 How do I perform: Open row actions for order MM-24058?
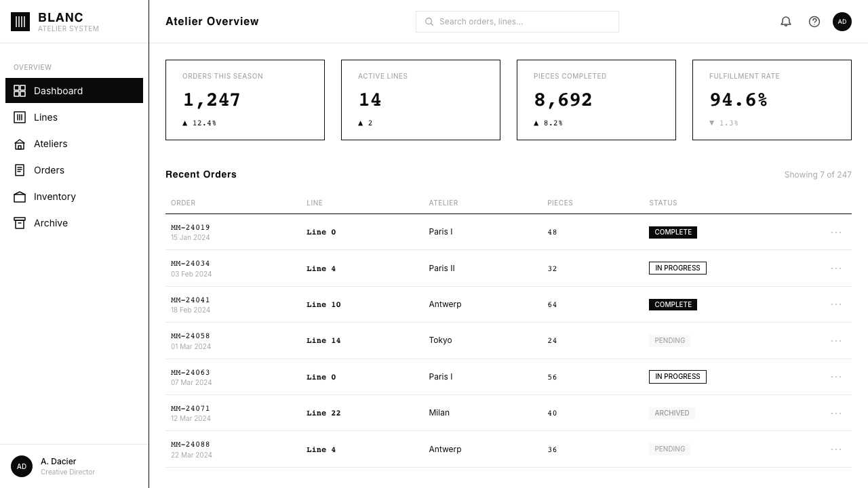(836, 341)
